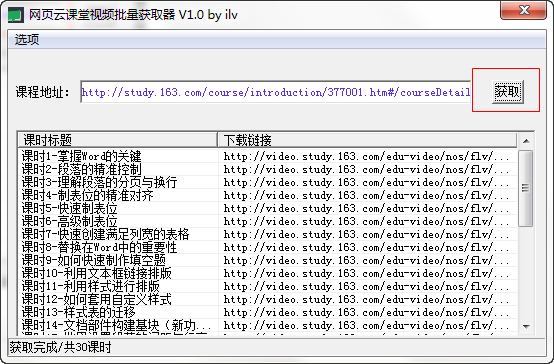Sort by the 课时标题 column header

[117, 140]
